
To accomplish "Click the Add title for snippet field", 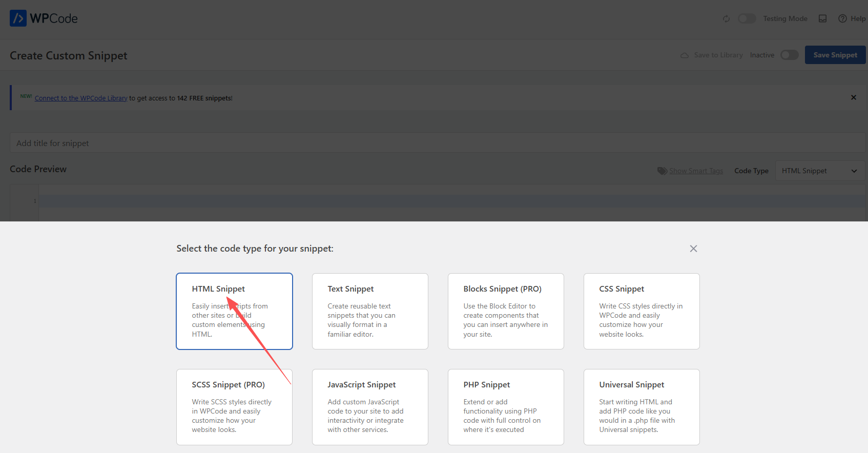I will (x=438, y=143).
